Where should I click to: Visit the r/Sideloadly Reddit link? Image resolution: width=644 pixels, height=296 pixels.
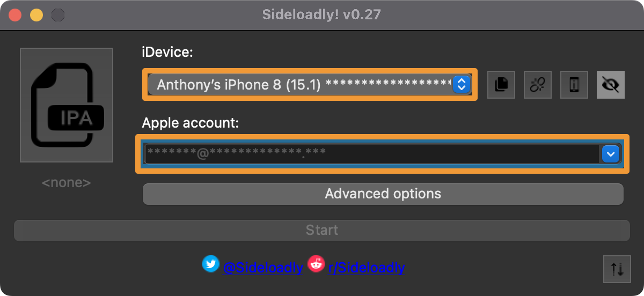(x=366, y=268)
